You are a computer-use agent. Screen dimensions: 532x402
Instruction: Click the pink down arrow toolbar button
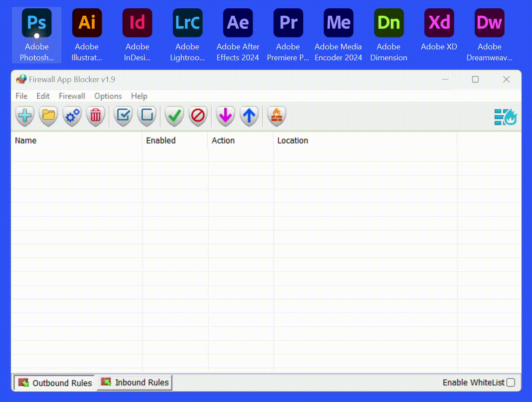(x=226, y=116)
